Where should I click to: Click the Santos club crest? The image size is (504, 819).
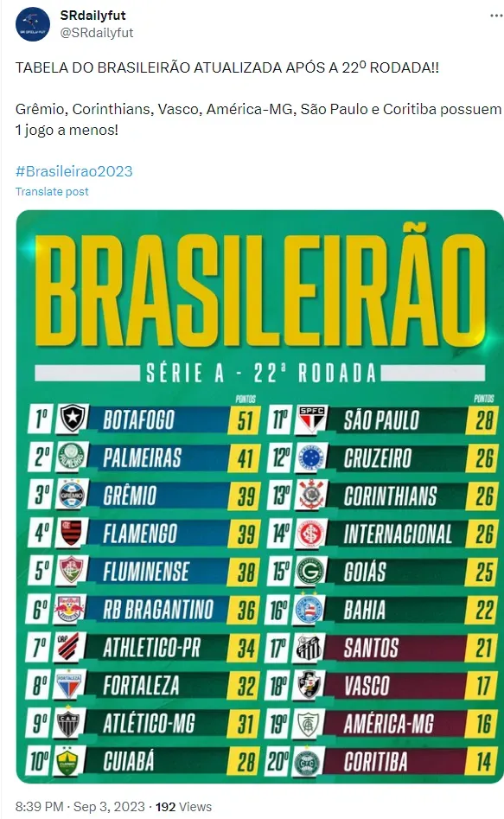[x=309, y=647]
